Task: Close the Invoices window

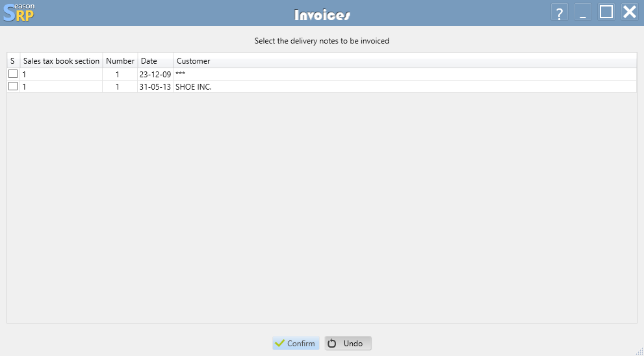Action: click(x=629, y=12)
